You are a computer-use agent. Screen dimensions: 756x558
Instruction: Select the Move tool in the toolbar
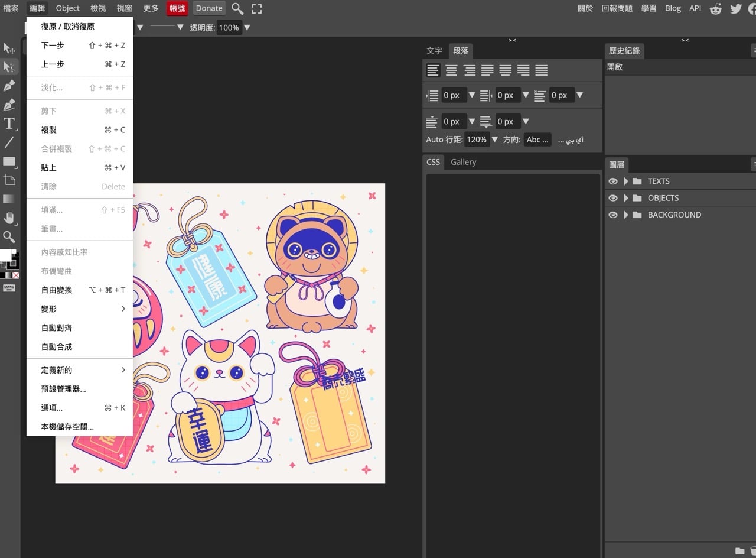coord(9,48)
